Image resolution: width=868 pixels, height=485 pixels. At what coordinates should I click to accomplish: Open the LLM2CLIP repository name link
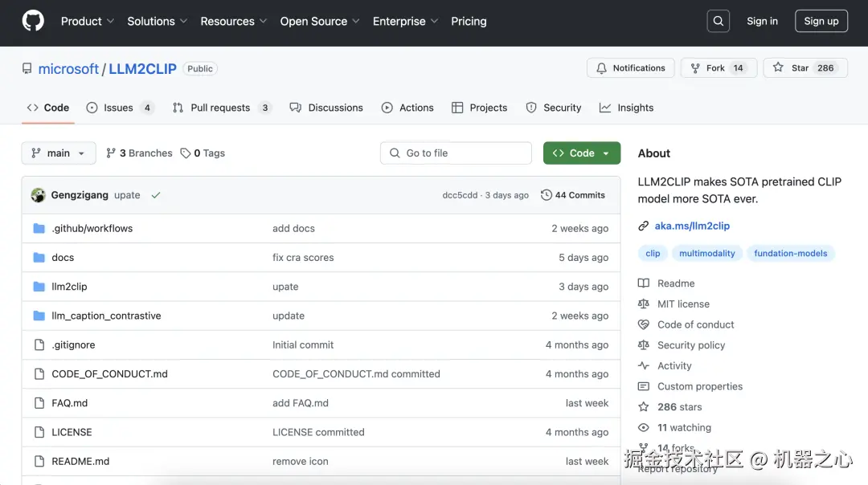click(142, 68)
